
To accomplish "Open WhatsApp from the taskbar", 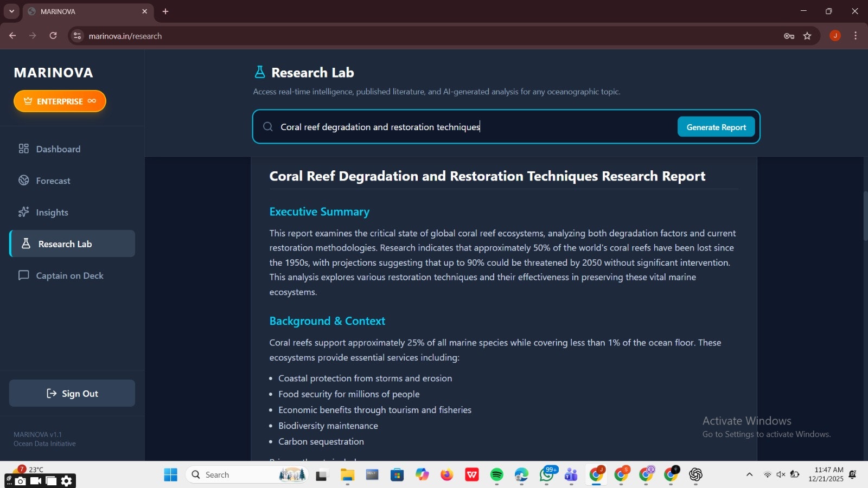I will point(546,474).
